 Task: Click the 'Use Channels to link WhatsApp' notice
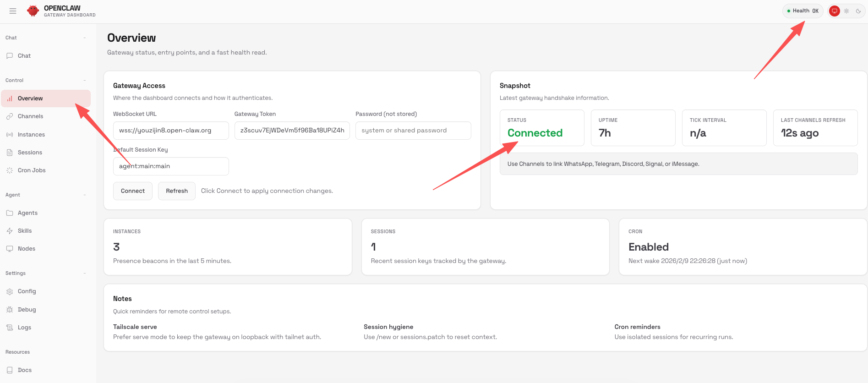click(x=679, y=164)
